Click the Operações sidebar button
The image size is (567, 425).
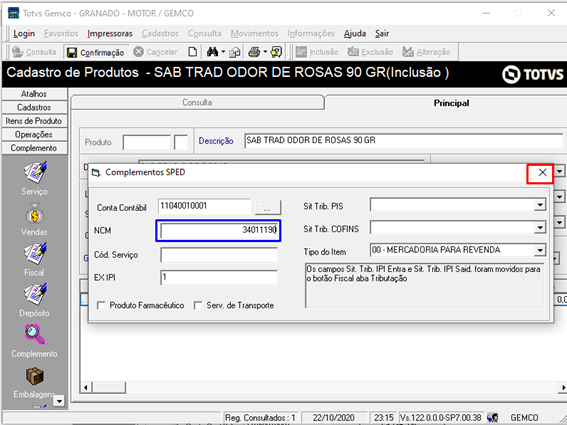tap(34, 135)
